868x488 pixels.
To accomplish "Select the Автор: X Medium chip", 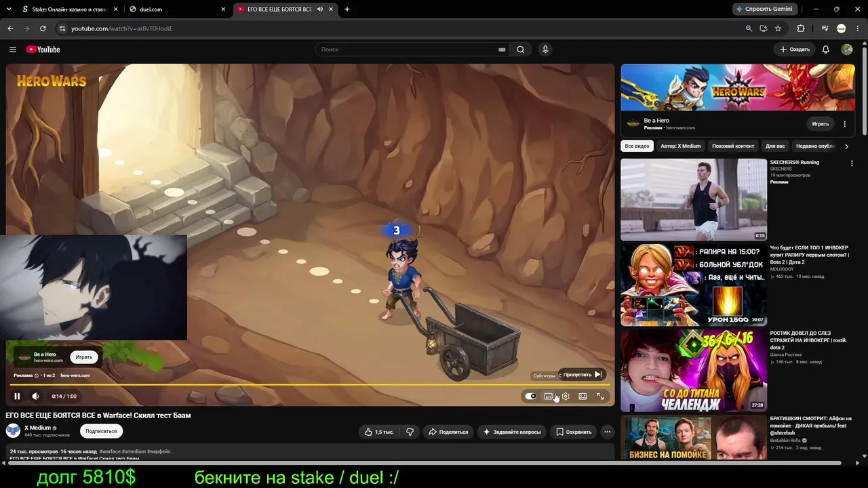I will (681, 146).
